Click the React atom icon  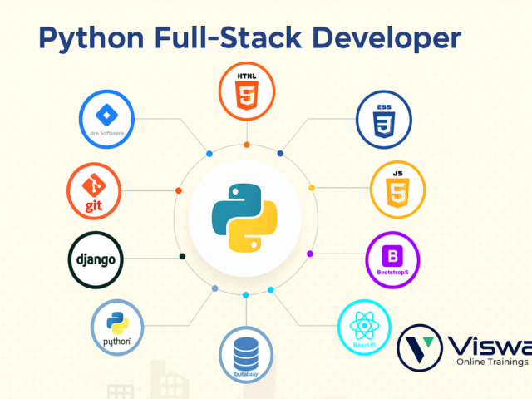point(364,325)
